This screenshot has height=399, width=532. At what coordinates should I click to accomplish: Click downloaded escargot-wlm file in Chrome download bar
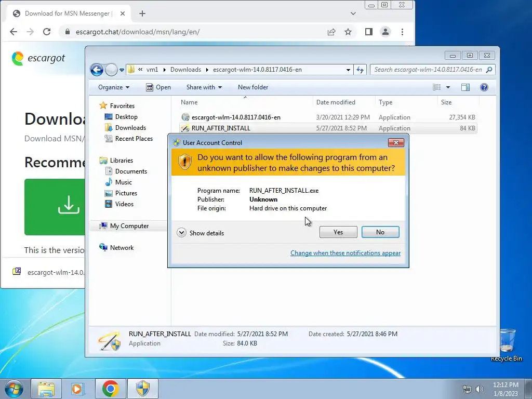tap(49, 272)
